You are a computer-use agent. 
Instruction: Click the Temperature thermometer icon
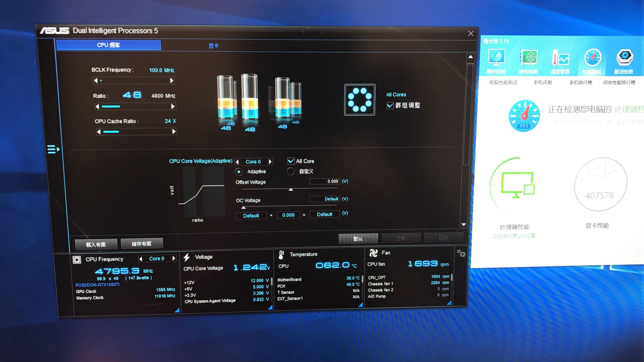pos(281,255)
